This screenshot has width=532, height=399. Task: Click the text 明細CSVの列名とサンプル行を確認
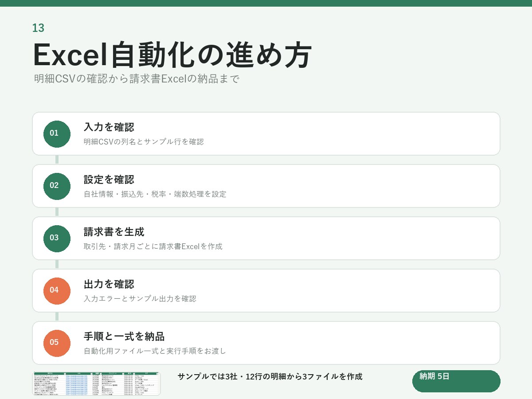144,142
